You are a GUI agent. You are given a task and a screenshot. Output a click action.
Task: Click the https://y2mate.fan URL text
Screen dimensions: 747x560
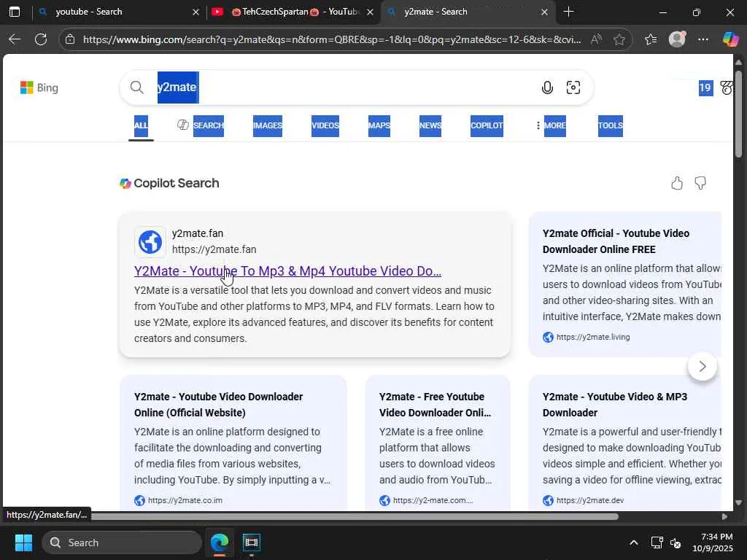(x=214, y=249)
